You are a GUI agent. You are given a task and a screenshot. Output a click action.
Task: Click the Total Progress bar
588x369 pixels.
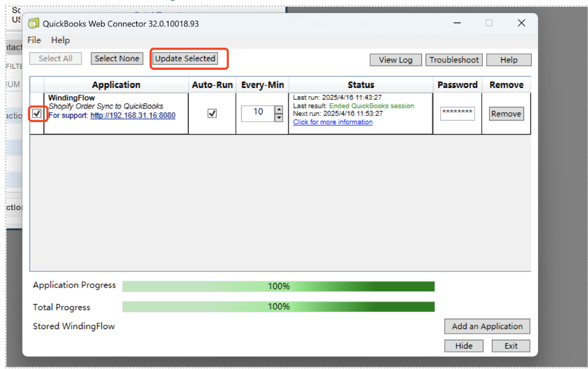tap(278, 307)
